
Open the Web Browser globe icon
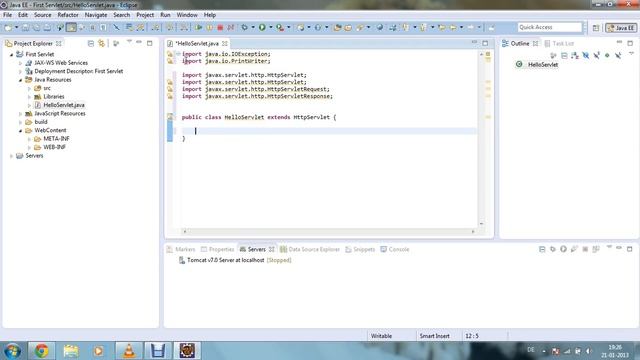(x=380, y=27)
